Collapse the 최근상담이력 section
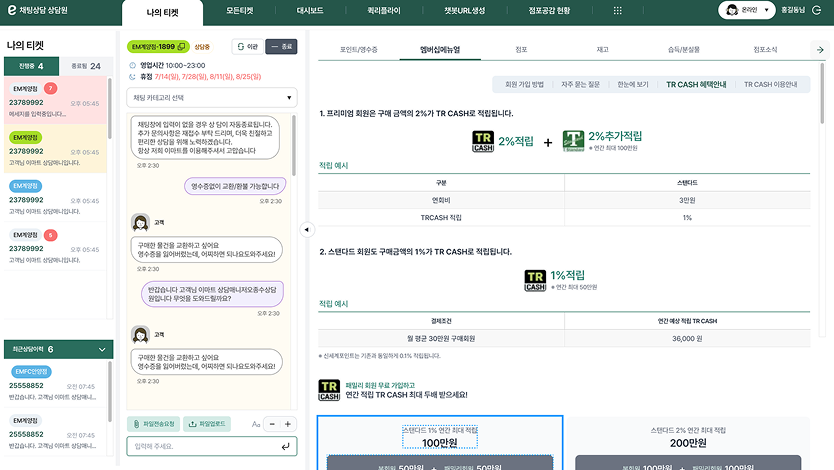 [x=101, y=349]
